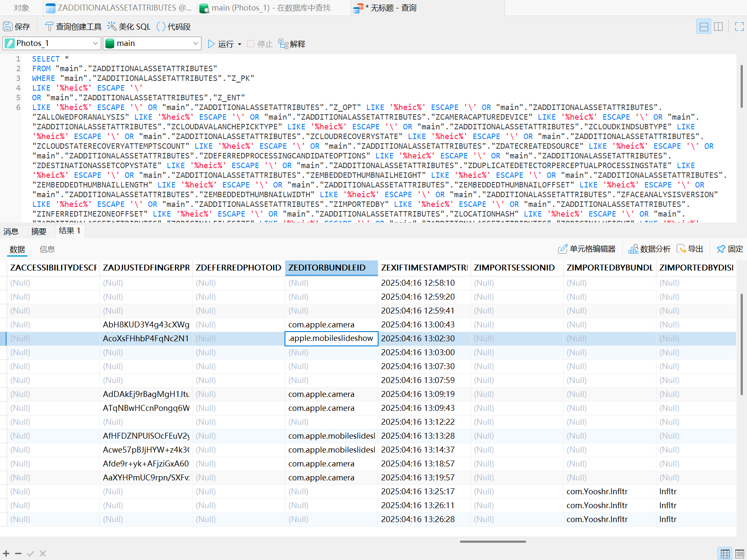Beautify SQL with 美化 SQL
This screenshot has height=560, width=747.
point(129,27)
